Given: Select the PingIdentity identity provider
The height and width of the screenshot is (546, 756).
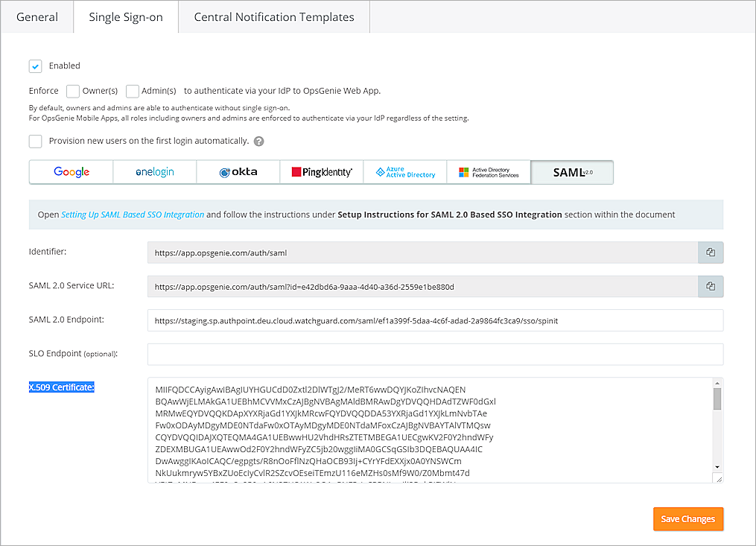Looking at the screenshot, I should pos(321,172).
